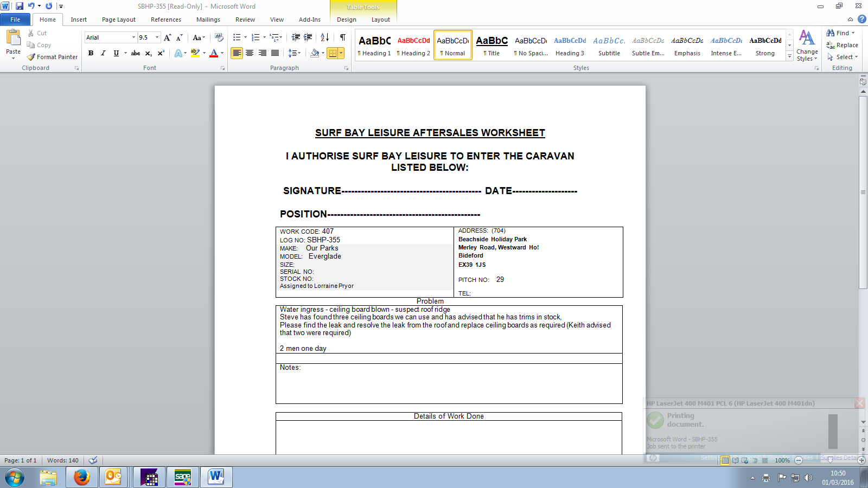This screenshot has height=488, width=868.
Task: Open the Font name dropdown showing Arial
Action: point(133,37)
